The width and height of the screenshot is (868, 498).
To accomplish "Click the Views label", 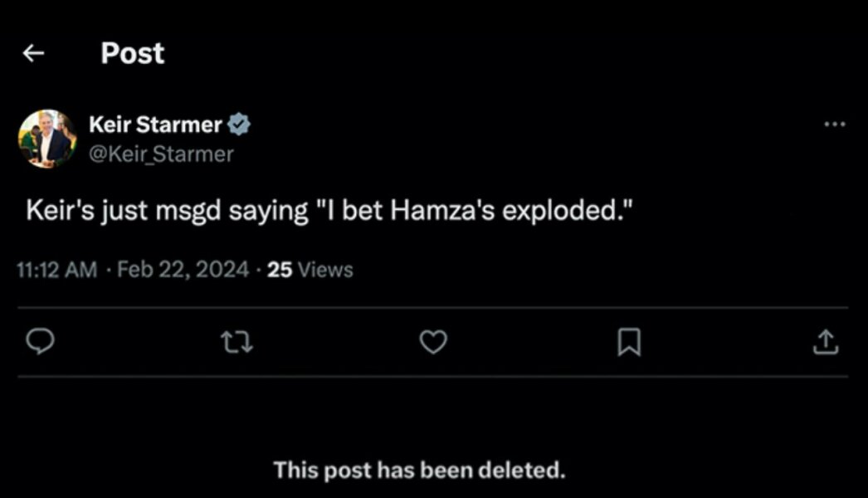I will [x=325, y=270].
